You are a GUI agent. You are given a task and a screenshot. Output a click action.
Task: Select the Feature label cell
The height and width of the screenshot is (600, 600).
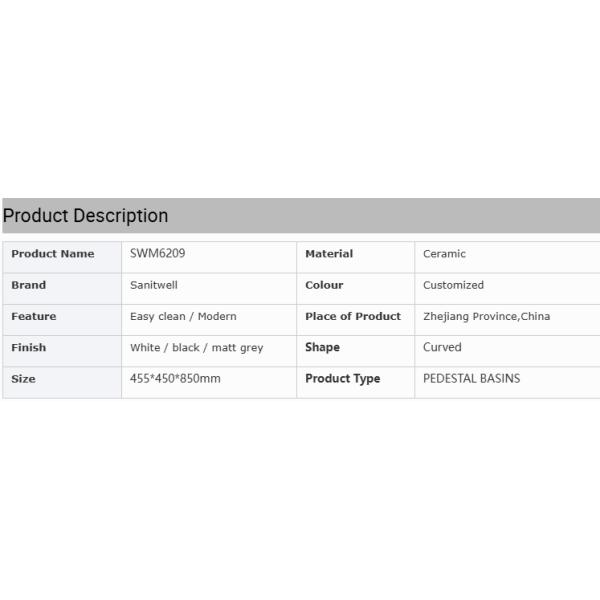coord(34,316)
